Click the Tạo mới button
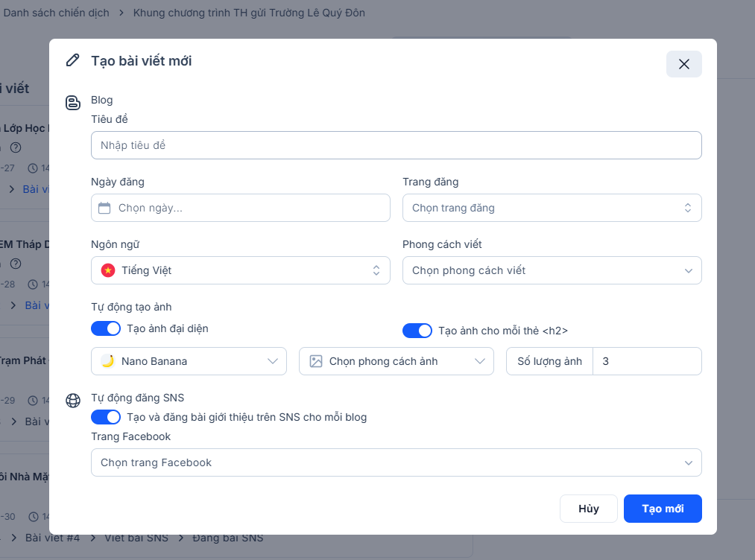 tap(663, 509)
